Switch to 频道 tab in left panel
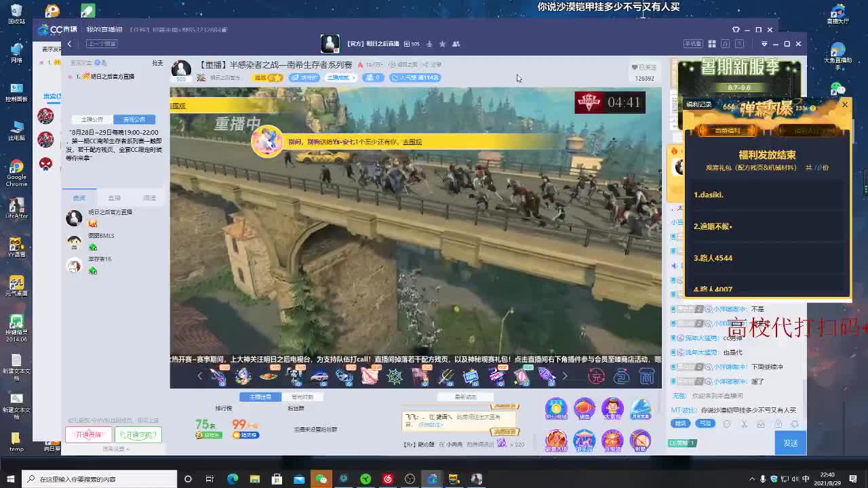The height and width of the screenshot is (488, 868). coord(149,198)
